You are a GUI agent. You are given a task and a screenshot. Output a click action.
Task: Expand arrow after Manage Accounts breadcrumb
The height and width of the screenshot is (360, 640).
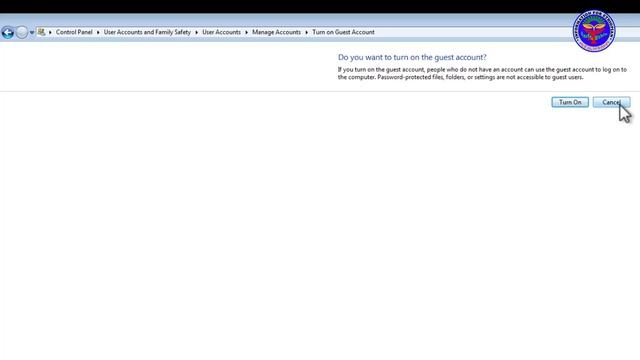point(306,32)
